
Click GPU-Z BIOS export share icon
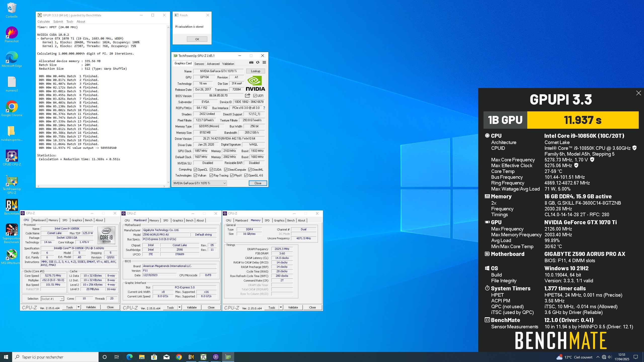tap(248, 96)
